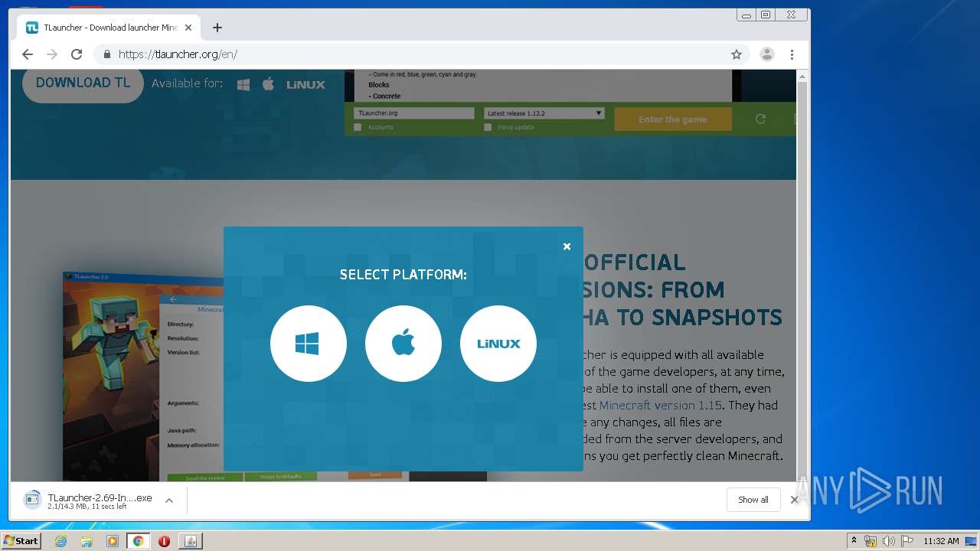Open the Windows Start menu

tap(21, 541)
